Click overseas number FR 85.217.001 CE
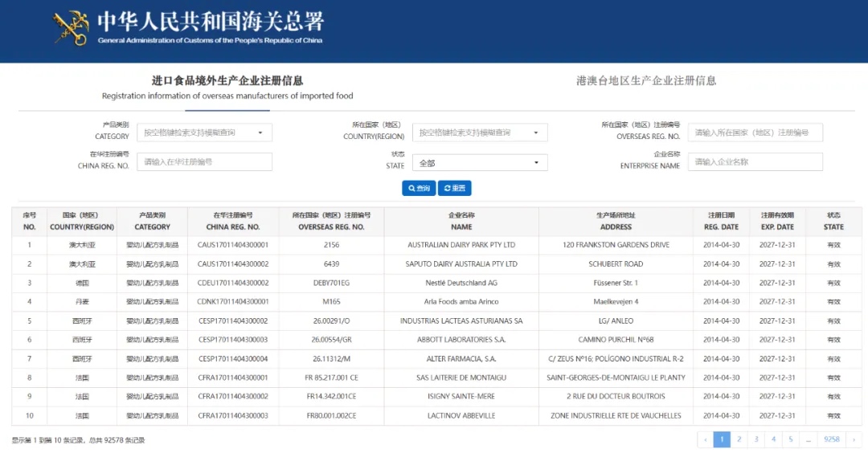 [x=331, y=377]
